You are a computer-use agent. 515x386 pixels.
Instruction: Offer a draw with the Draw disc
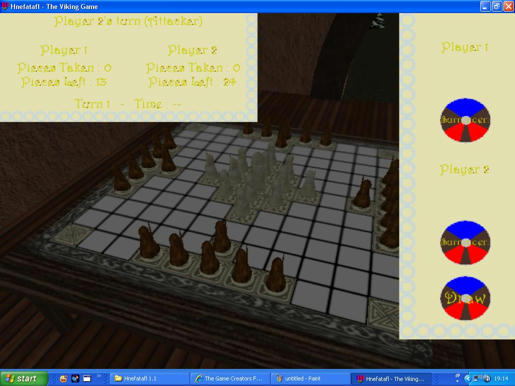coord(465,298)
